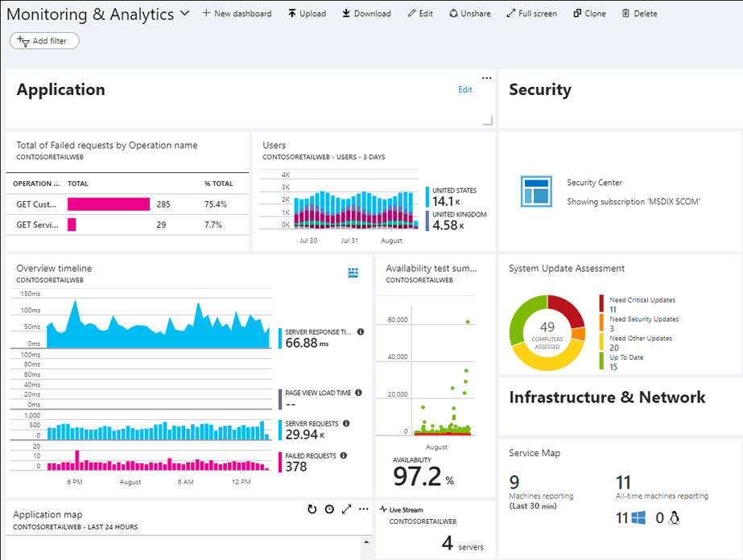Click the Application map clock time-range icon
The image size is (743, 560).
tap(329, 509)
